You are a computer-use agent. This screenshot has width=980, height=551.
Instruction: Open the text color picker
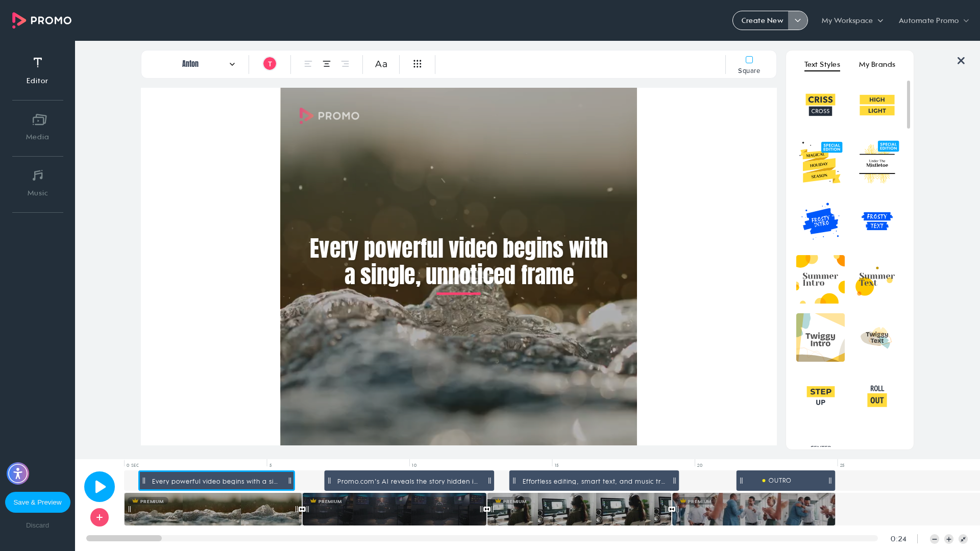click(x=269, y=64)
